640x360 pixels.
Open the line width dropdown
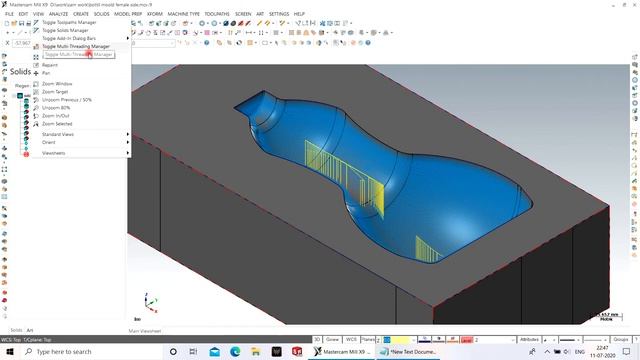click(605, 340)
